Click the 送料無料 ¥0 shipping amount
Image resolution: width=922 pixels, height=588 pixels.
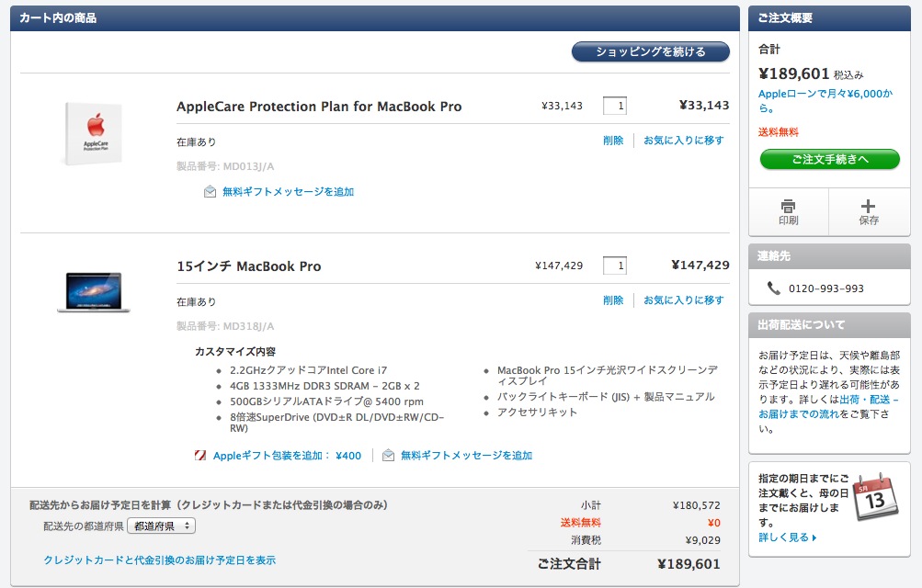(x=714, y=523)
